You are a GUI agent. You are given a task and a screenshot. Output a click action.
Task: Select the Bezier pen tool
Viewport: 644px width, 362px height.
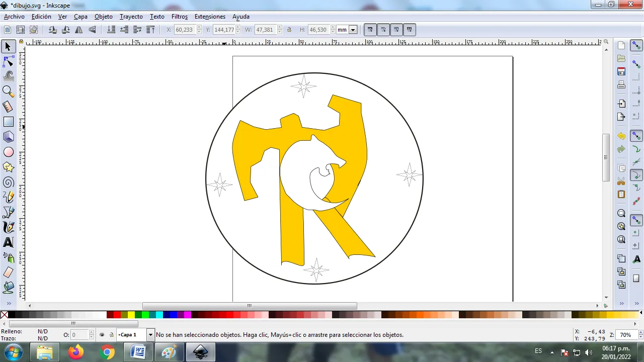(8, 212)
